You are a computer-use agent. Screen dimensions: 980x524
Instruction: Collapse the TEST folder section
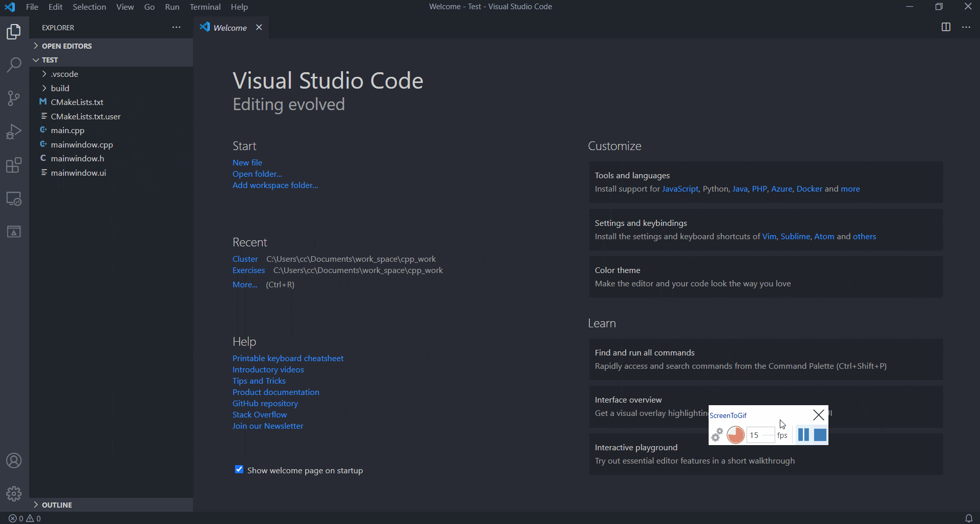pyautogui.click(x=111, y=60)
